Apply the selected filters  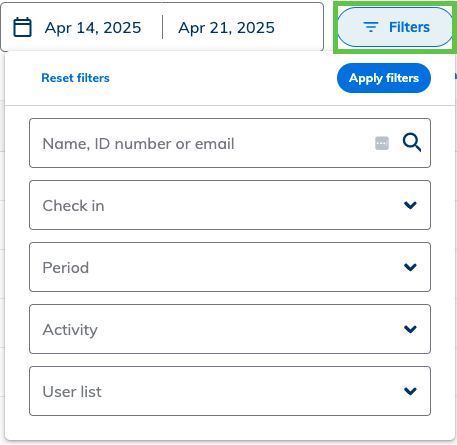point(384,78)
